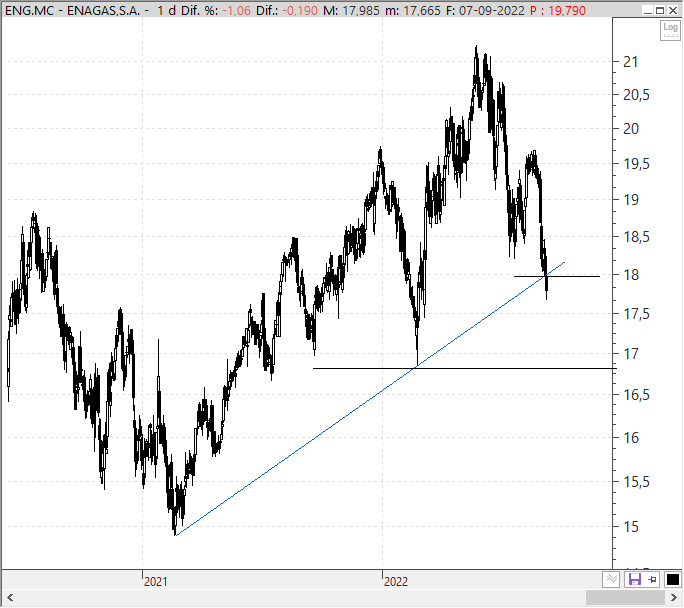Click the '20,5' price axis label
The height and width of the screenshot is (608, 684).
click(x=636, y=95)
